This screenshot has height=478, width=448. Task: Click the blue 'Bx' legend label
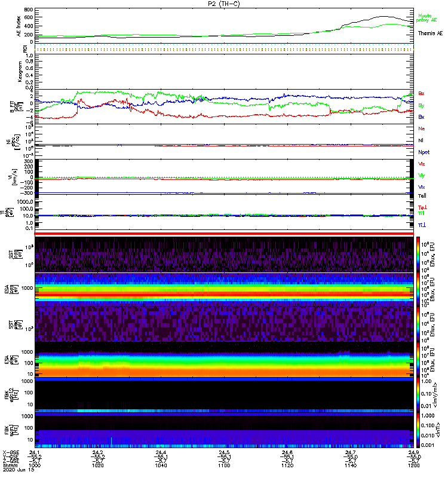point(421,117)
